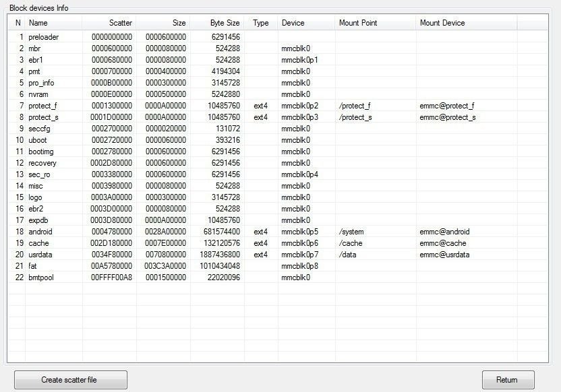Screen dimensions: 561x392
Task: Click emmc@usrdata mount device
Action: 445,255
